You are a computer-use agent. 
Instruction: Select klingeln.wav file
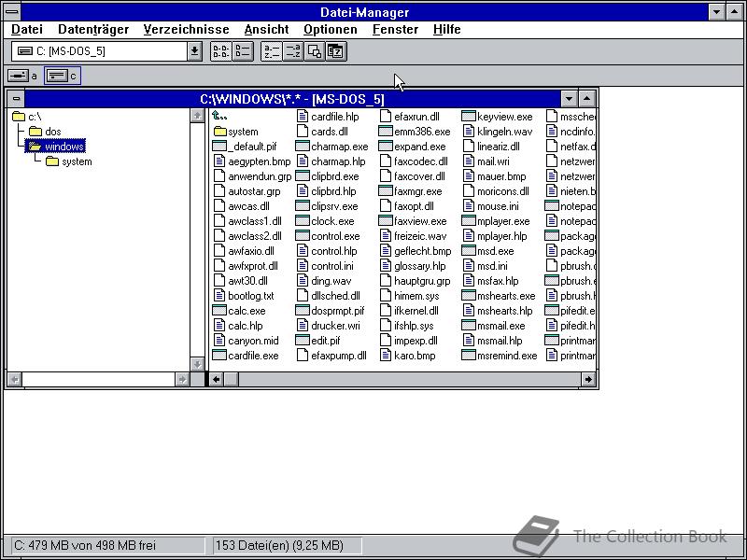pos(498,132)
